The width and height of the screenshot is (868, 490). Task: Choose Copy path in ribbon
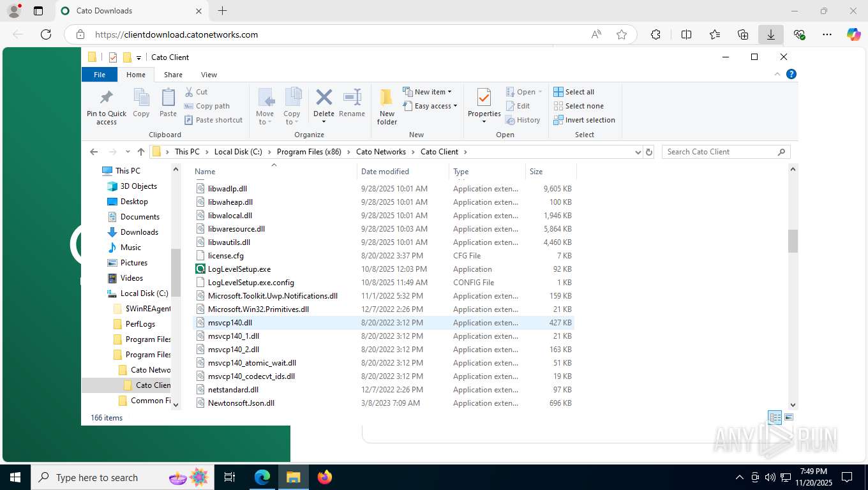[x=207, y=106]
